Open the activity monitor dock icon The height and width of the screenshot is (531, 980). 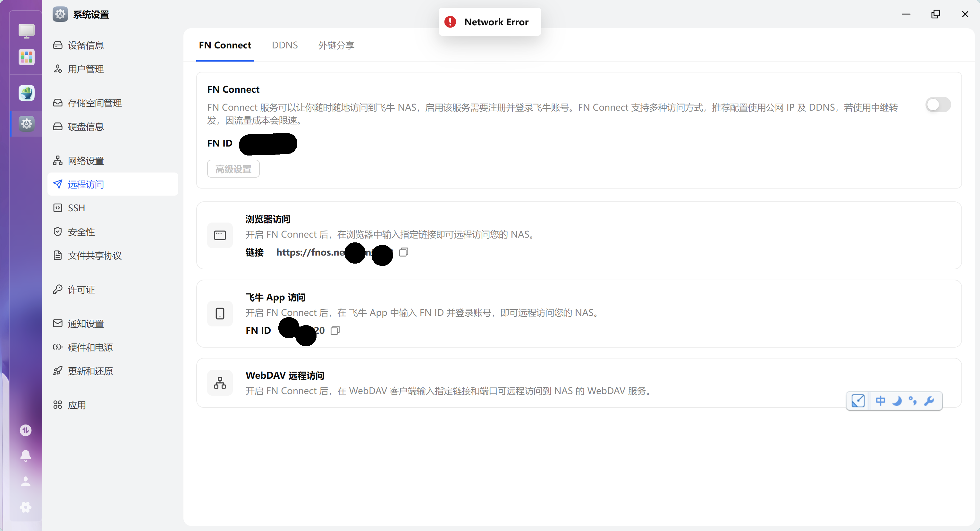pyautogui.click(x=25, y=430)
